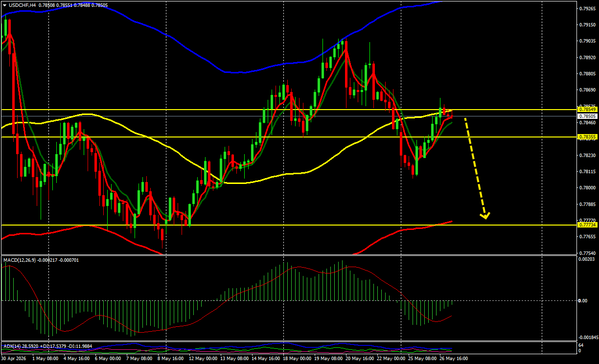Click the yellow 0.78549 price level tag
This screenshot has height=364, width=599.
(587, 109)
